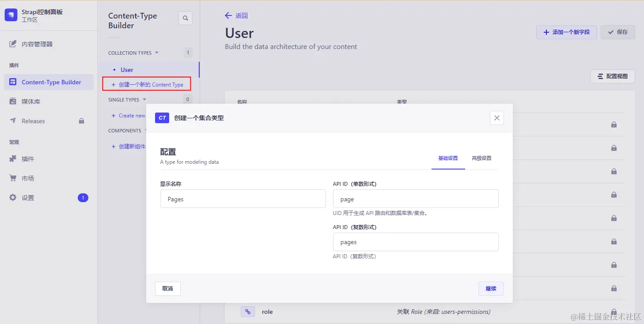Select Content-Type Builder in sidebar

coord(49,82)
